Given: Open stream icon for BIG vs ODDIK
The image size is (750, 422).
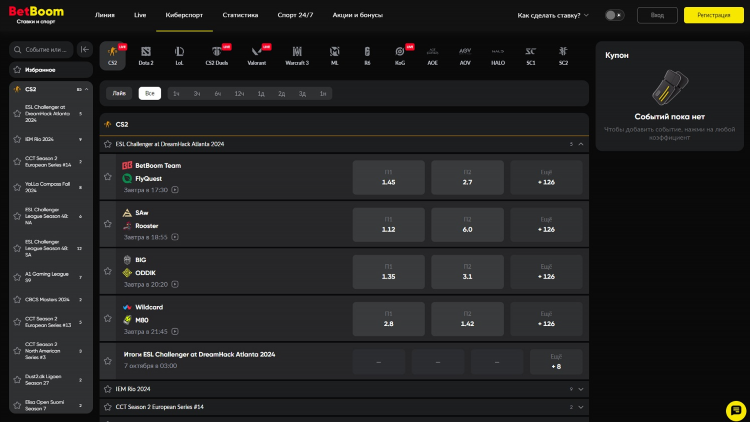Looking at the screenshot, I should (175, 284).
